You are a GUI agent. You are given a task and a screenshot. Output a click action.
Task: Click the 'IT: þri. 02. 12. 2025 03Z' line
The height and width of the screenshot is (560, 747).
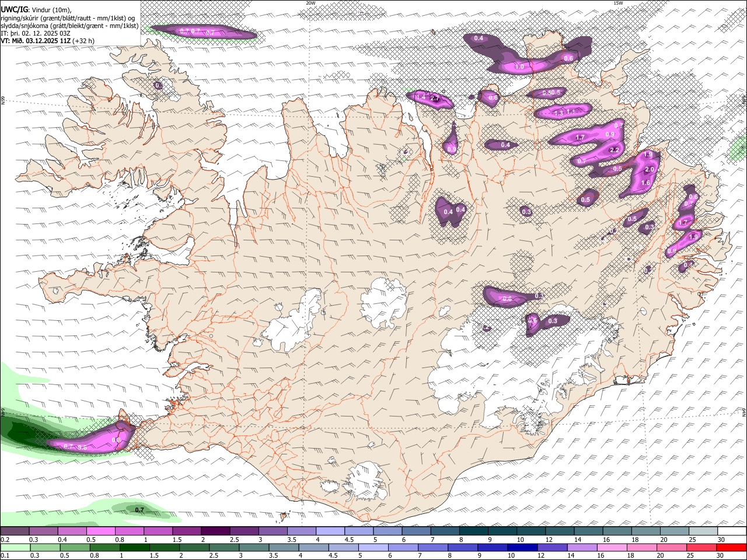click(36, 33)
